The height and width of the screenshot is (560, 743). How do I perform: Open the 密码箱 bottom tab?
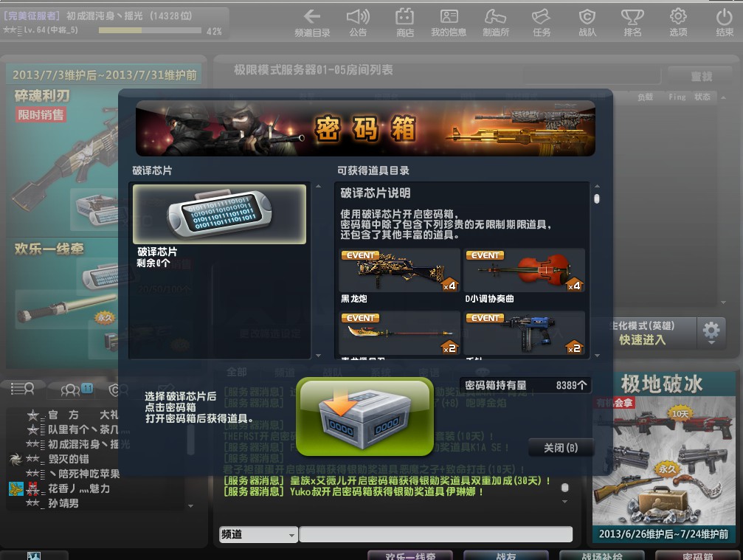(697, 556)
